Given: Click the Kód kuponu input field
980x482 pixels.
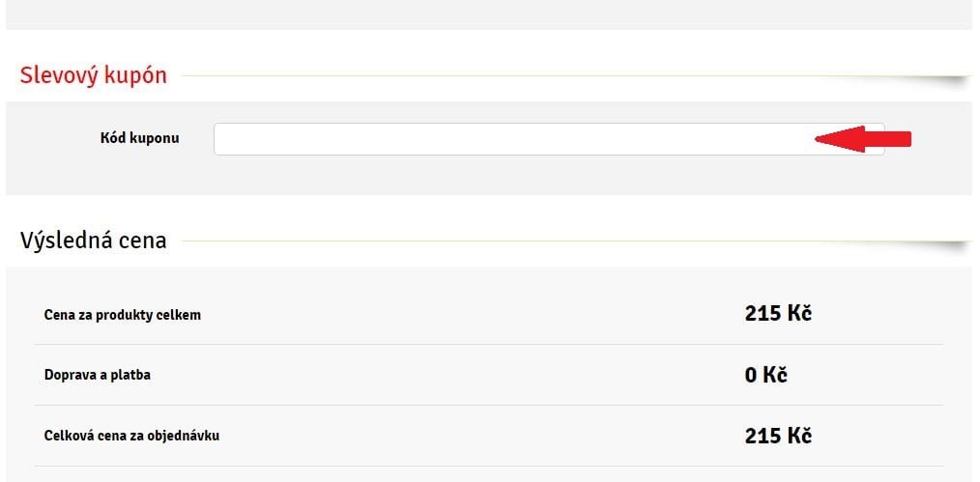Looking at the screenshot, I should coord(549,138).
